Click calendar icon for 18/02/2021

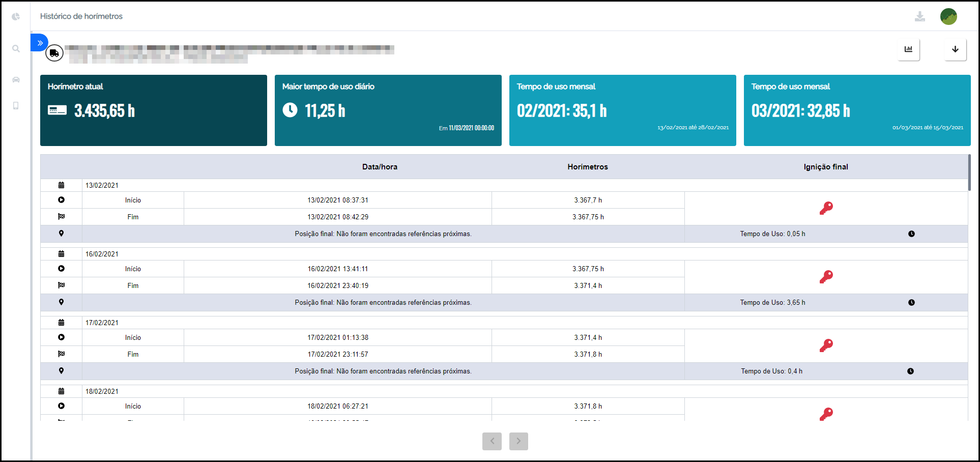click(x=61, y=391)
